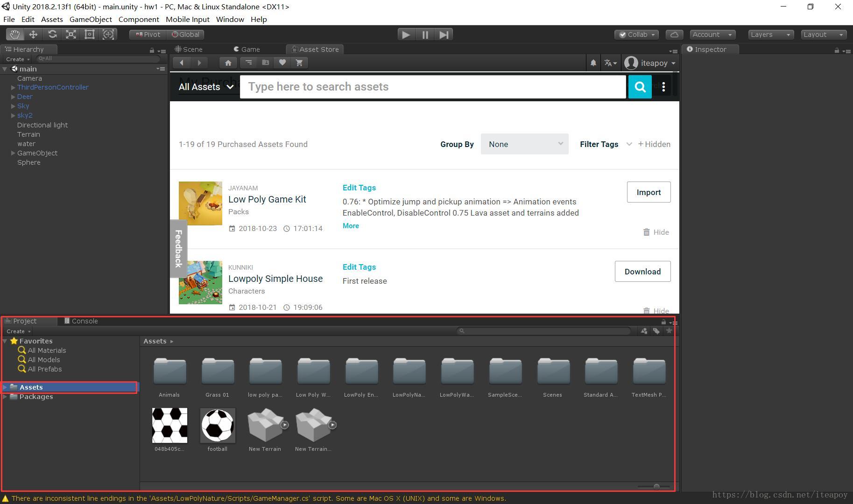Image resolution: width=853 pixels, height=504 pixels.
Task: Search by Type in Project panel
Action: tap(644, 331)
